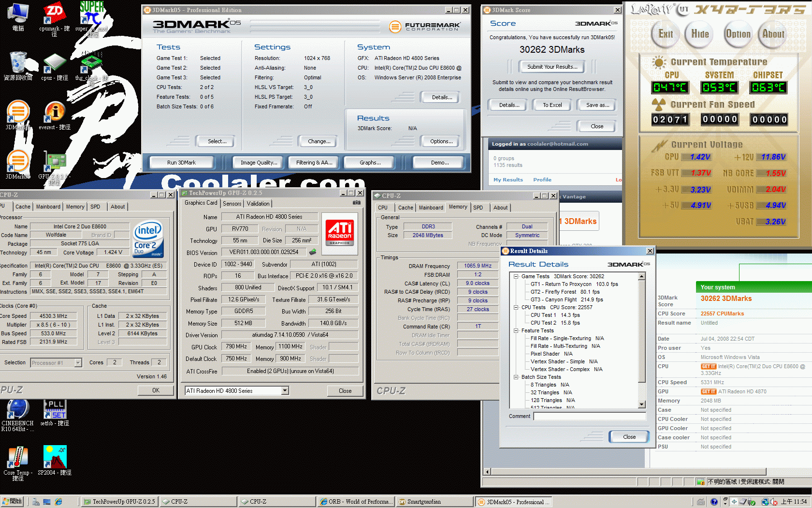Click OK in the left CPU-Z window
This screenshot has width=812, height=508.
[156, 390]
